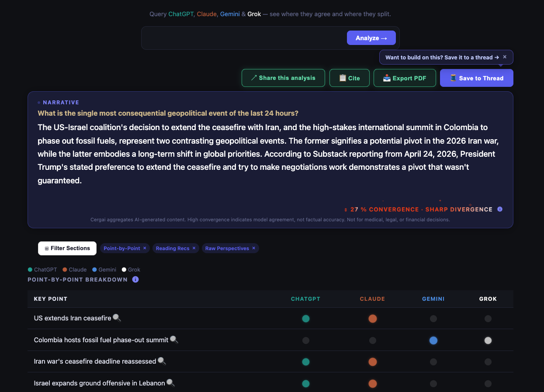Viewport: 544px width, 392px height.
Task: Click Gemini dot in US extends Iran ceasefire row
Action: [x=433, y=319]
